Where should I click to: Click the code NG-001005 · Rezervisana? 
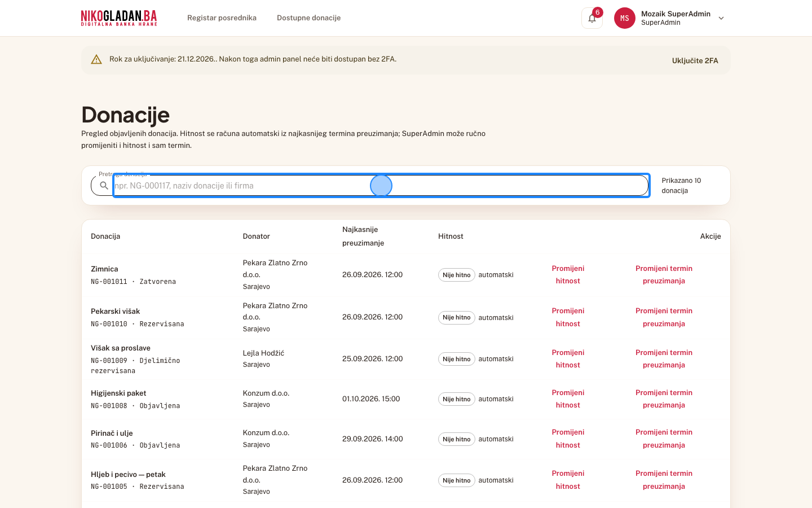coord(138,487)
